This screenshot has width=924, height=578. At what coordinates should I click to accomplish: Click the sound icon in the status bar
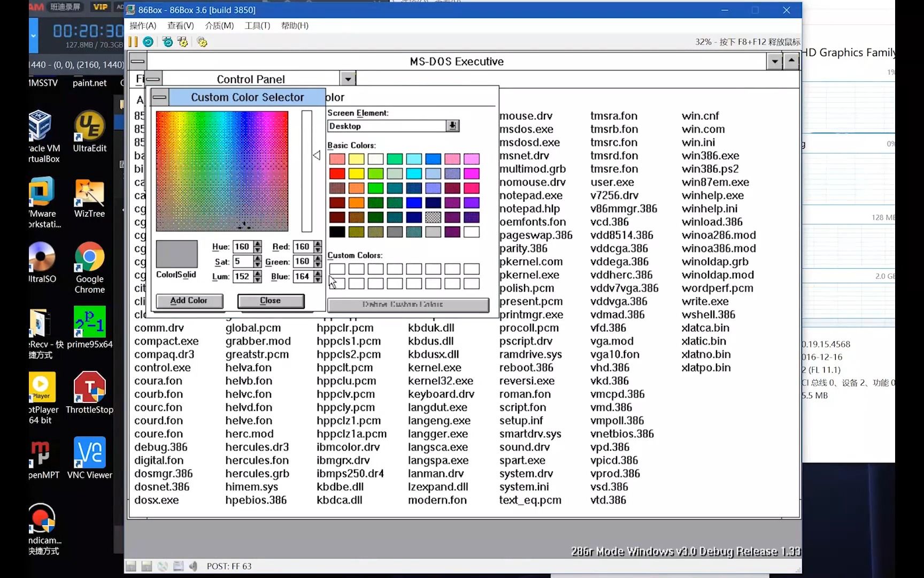point(193,566)
